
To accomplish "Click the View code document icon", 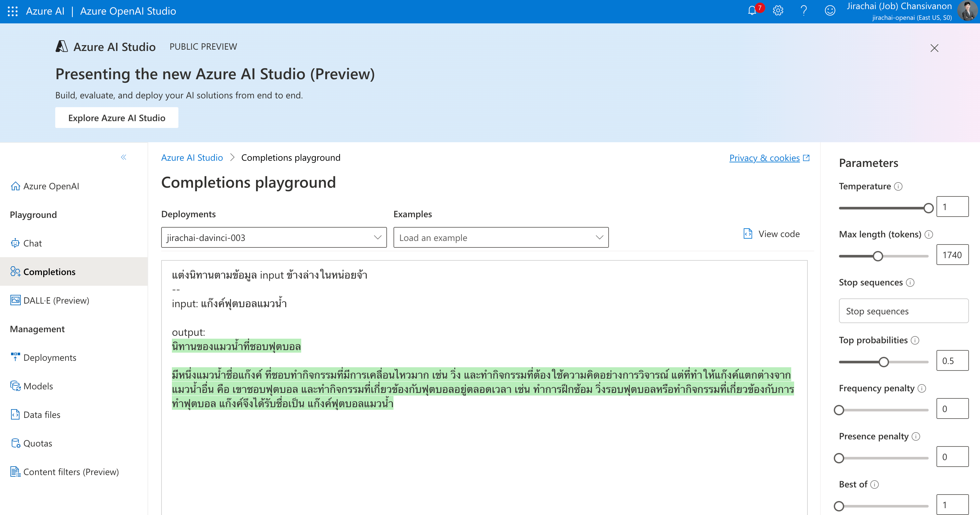I will [748, 234].
